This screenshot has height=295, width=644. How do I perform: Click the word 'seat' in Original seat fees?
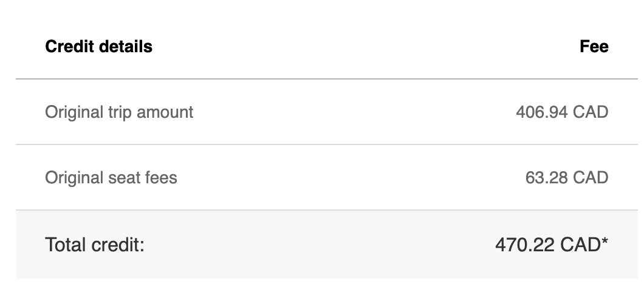point(122,178)
